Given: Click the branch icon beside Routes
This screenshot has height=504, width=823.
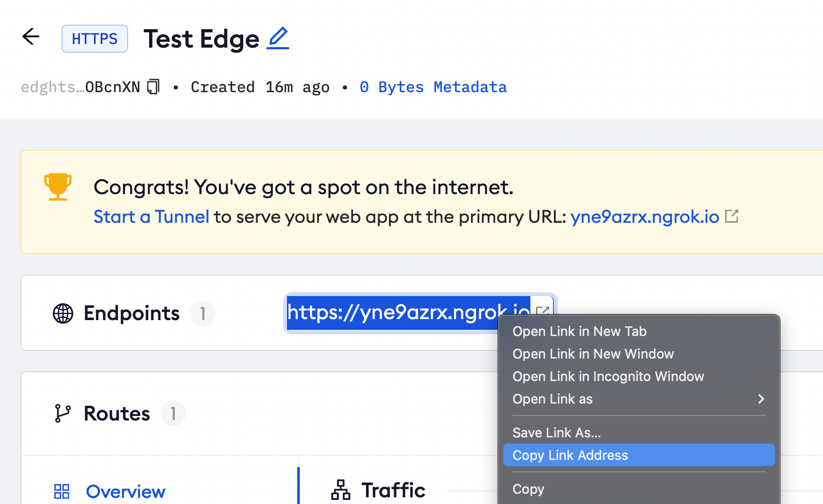Looking at the screenshot, I should click(63, 413).
